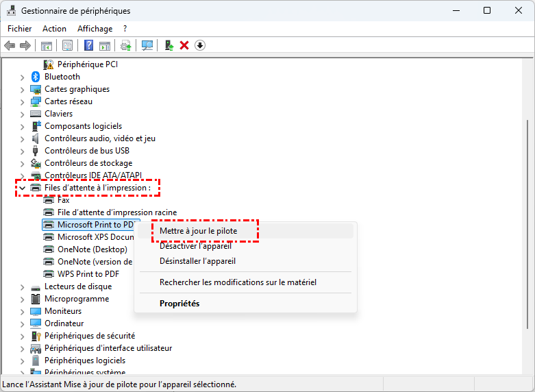Select Microsoft XPS Document item

pos(95,237)
